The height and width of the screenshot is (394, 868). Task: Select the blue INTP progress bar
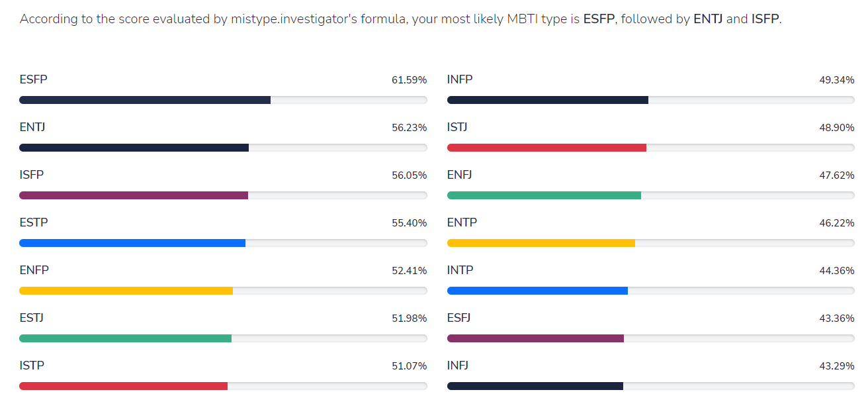[x=650, y=291]
